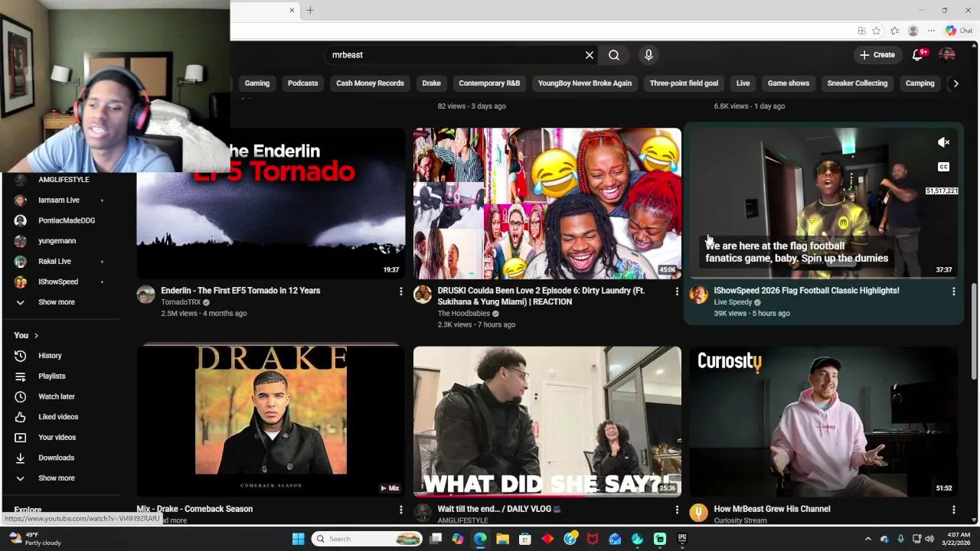Click Live Speedy channel avatar

[698, 295]
